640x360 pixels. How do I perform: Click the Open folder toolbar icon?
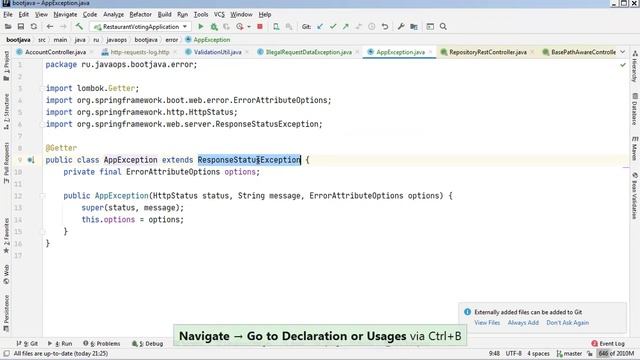click(8, 27)
